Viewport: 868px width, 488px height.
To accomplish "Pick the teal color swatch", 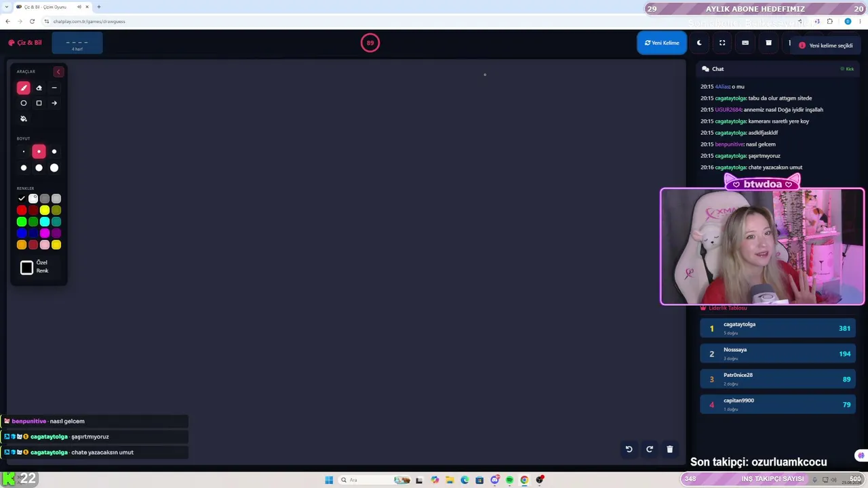I will [56, 222].
